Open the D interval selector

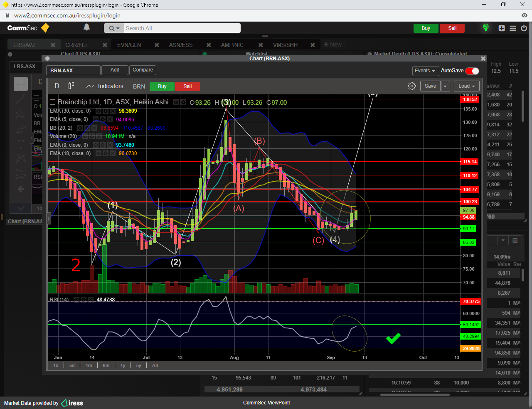57,86
